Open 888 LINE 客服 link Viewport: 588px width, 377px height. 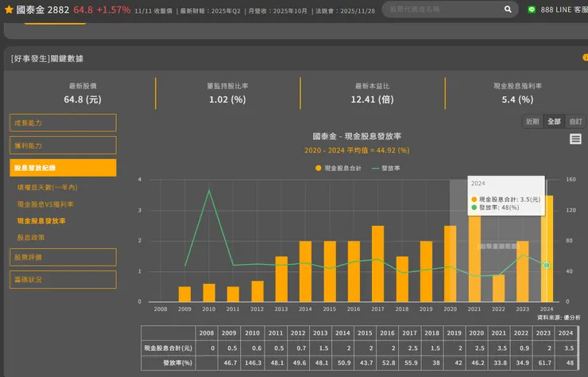point(564,10)
